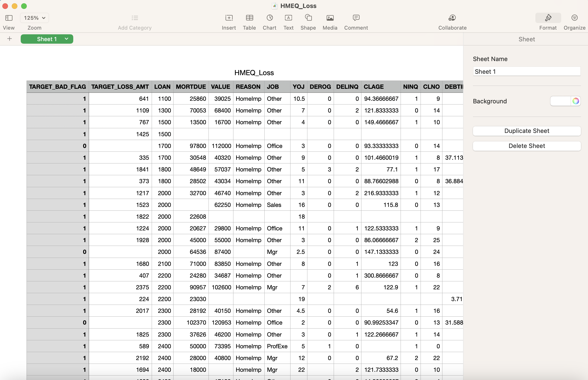
Task: Click the Media toolbar icon
Action: pos(330,18)
